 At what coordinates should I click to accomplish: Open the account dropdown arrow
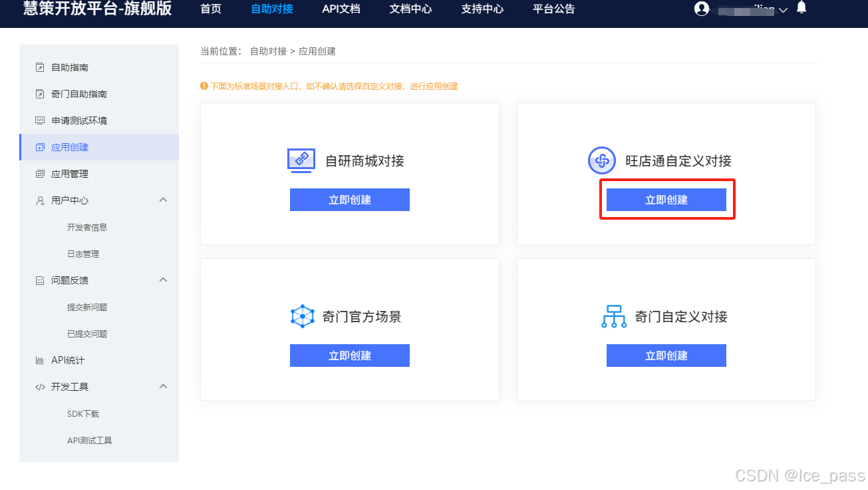click(783, 10)
